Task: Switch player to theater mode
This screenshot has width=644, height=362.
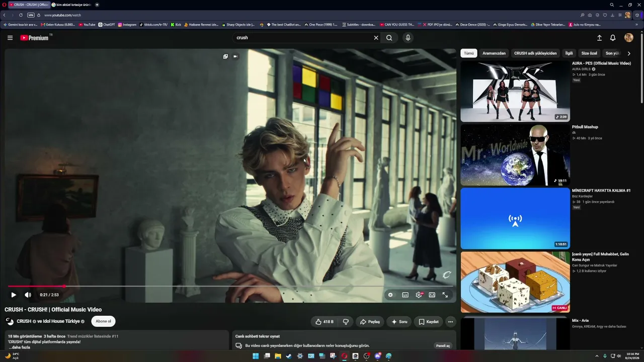Action: tap(432, 295)
